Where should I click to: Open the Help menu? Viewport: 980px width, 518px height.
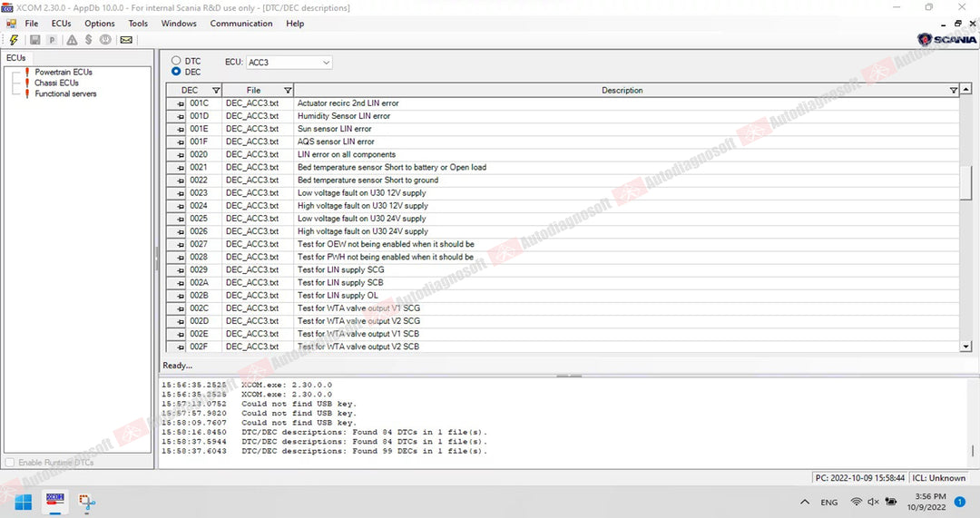(x=295, y=24)
